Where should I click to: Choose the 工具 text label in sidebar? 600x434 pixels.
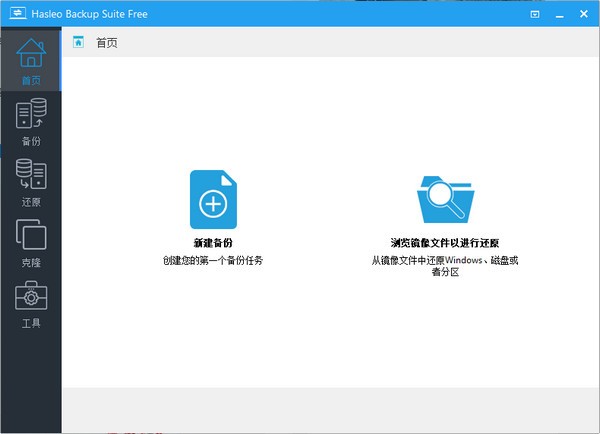pyautogui.click(x=31, y=323)
